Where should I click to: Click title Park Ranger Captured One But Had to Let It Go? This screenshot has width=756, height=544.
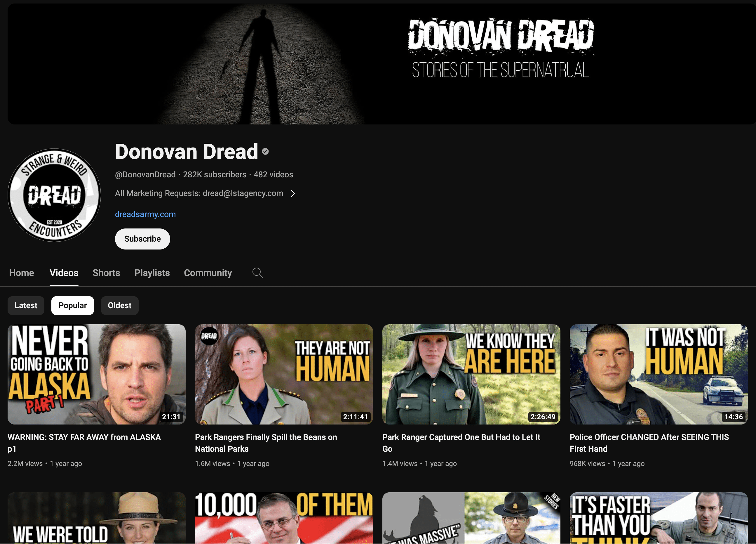point(461,443)
